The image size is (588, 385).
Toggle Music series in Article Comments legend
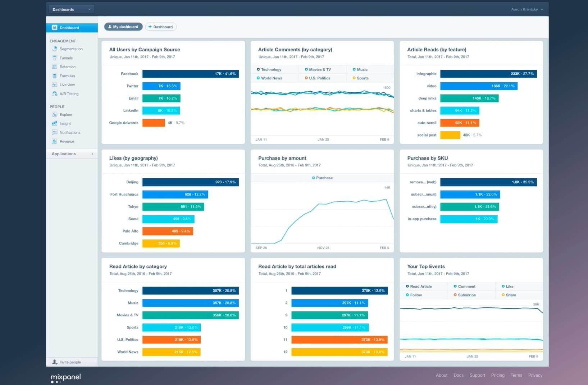tap(360, 69)
